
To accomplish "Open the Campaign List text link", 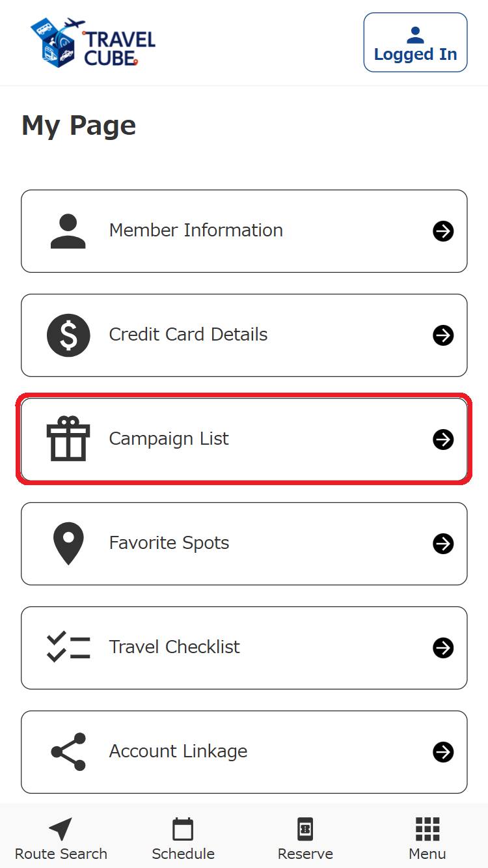I will point(169,439).
